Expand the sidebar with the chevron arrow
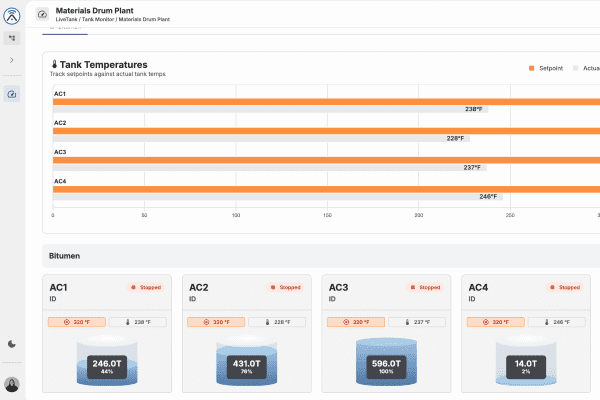 tap(12, 61)
